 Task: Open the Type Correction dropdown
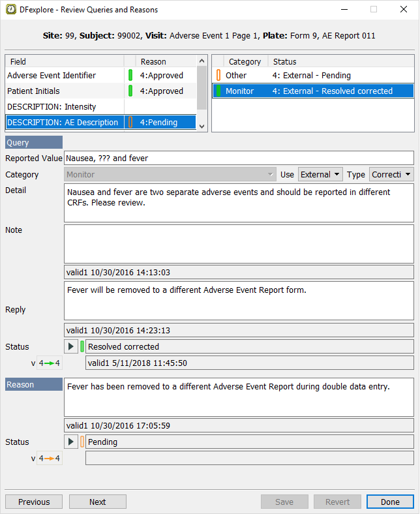point(391,175)
